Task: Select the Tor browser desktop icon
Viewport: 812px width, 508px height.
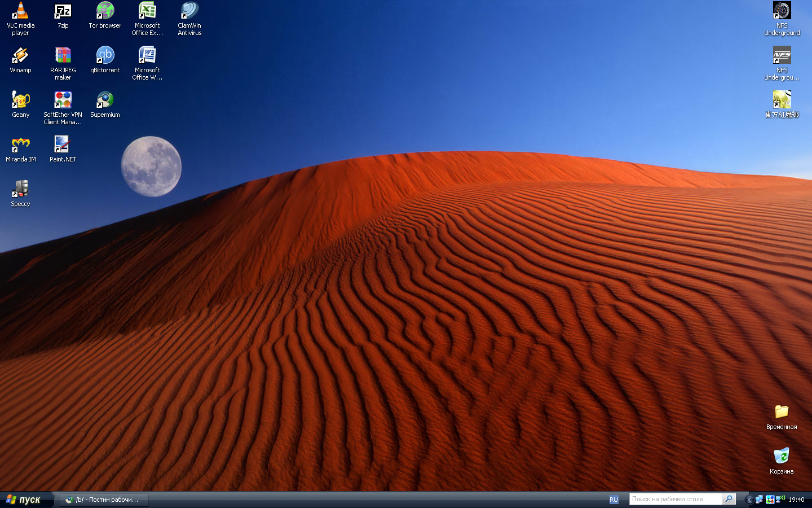Action: click(105, 15)
